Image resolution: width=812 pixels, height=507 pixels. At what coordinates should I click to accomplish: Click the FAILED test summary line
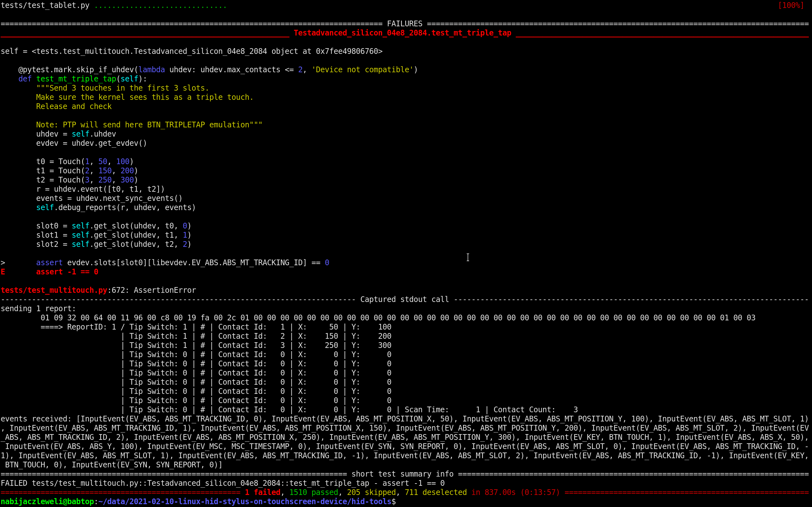click(x=222, y=483)
